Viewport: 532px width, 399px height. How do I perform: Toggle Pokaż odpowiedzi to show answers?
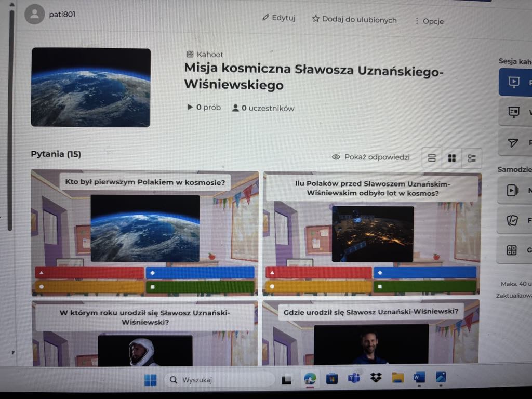click(x=371, y=157)
